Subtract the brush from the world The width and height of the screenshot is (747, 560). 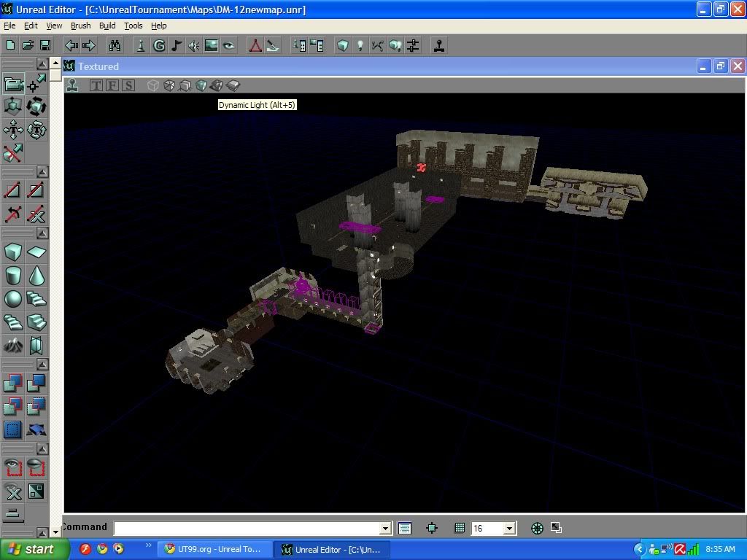36,382
